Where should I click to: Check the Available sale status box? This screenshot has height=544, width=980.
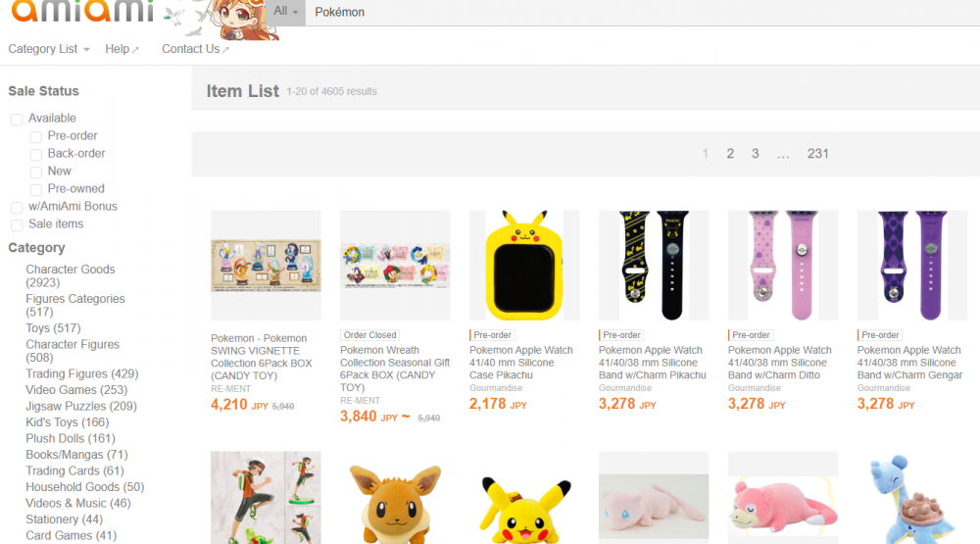click(17, 120)
